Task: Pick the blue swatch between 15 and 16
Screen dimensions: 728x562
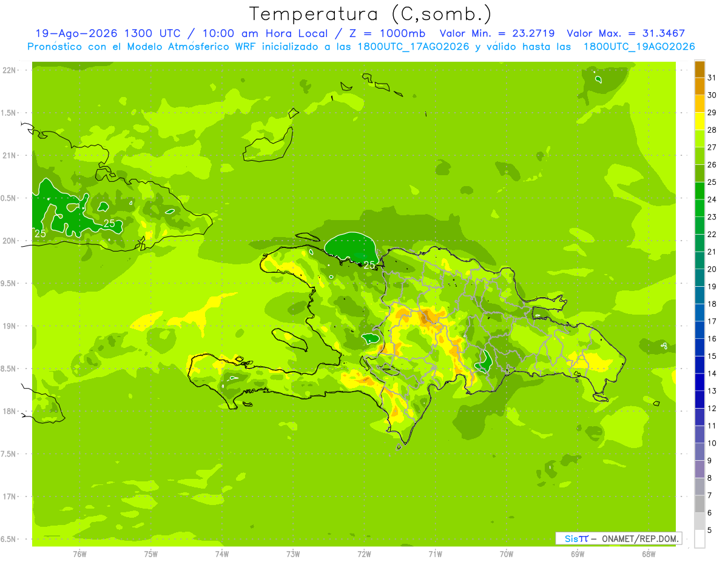Action: click(x=699, y=347)
